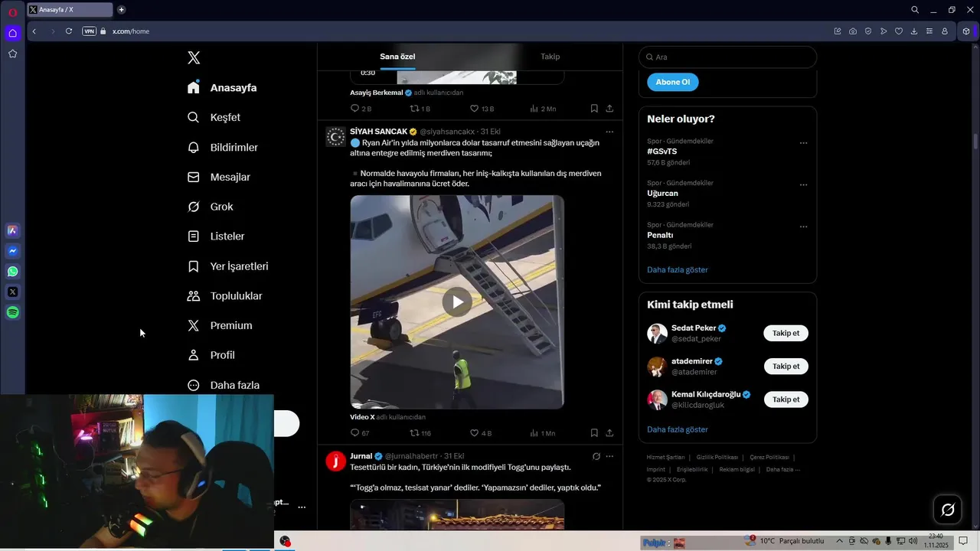This screenshot has width=980, height=551.
Task: Open the #GSvTS trend
Action: pyautogui.click(x=662, y=152)
